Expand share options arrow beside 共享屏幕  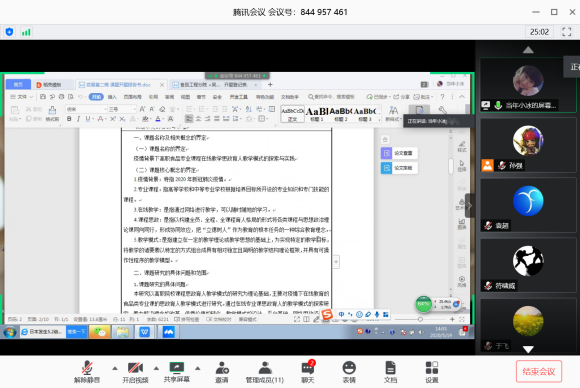click(198, 368)
